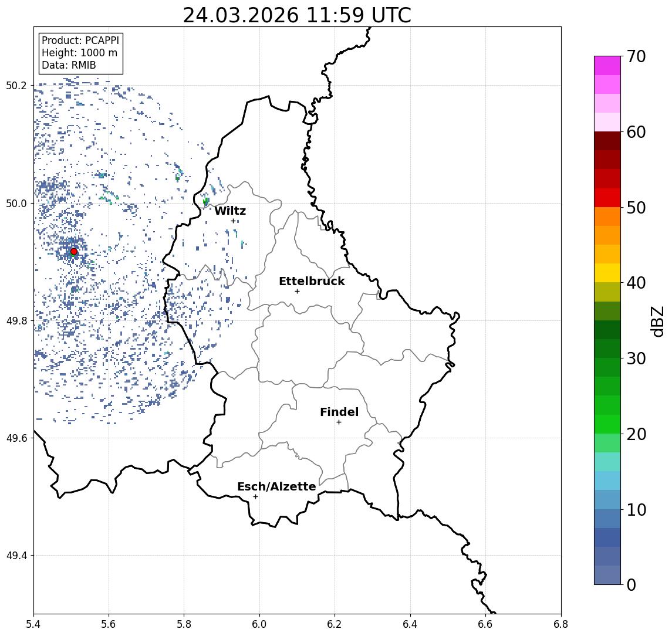Click the Ettelbruck station cross marker
Screen dimensions: 672x636
pyautogui.click(x=297, y=292)
